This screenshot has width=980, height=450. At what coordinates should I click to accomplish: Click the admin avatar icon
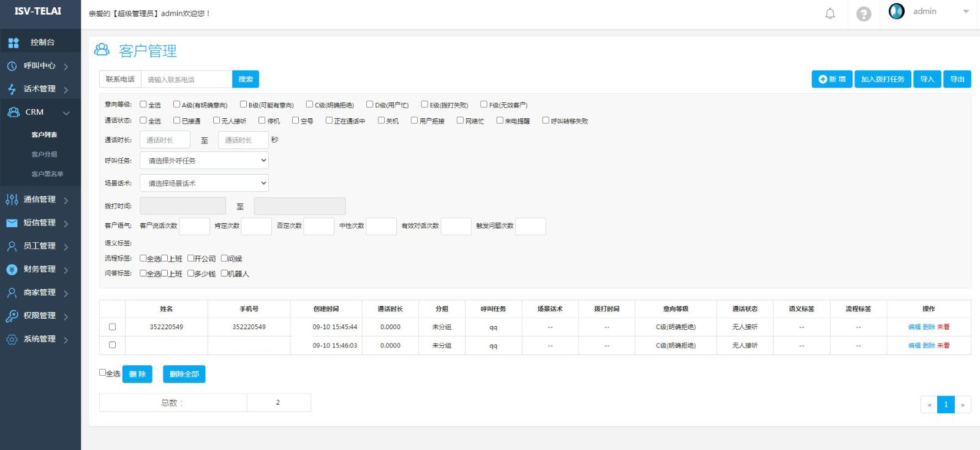coord(897,11)
